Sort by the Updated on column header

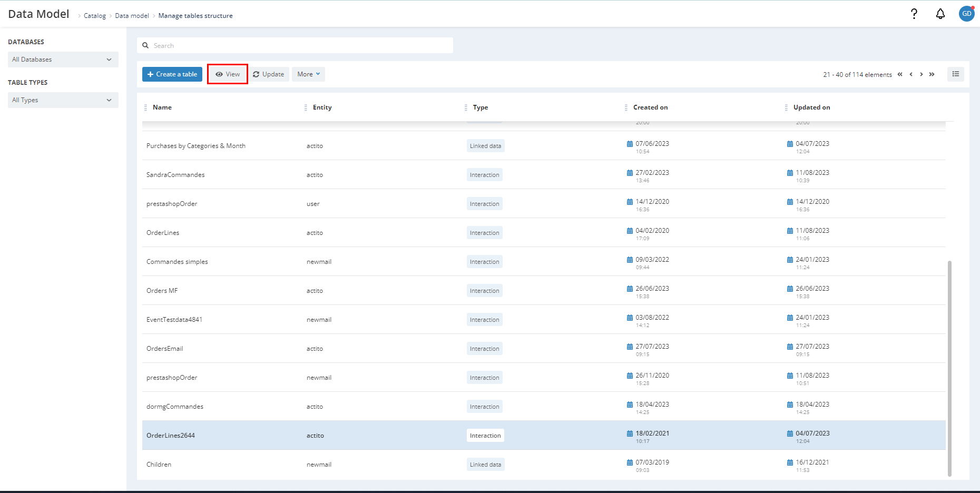coord(811,107)
